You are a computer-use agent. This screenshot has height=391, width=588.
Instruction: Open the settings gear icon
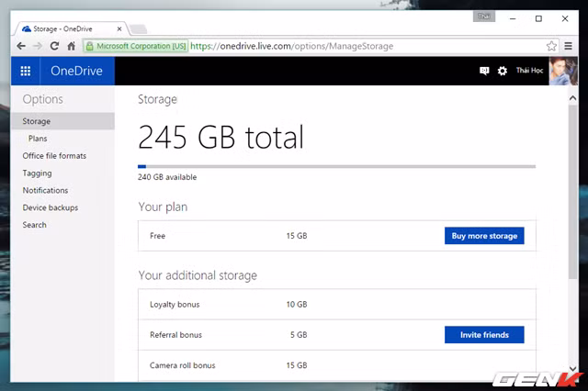[503, 71]
